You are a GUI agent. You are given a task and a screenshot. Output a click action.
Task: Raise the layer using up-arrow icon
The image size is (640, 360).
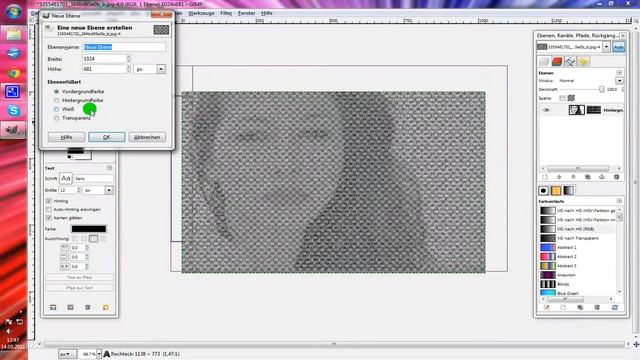[x=559, y=177]
